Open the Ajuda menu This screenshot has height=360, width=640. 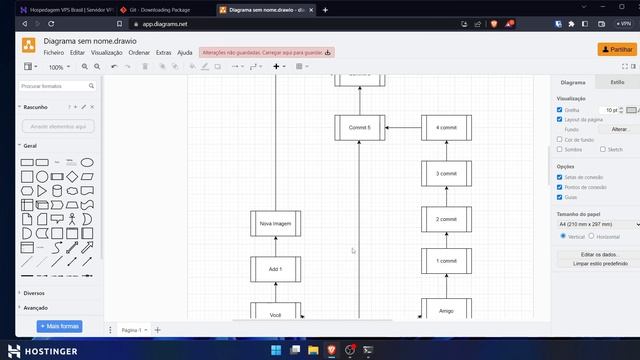click(x=184, y=53)
